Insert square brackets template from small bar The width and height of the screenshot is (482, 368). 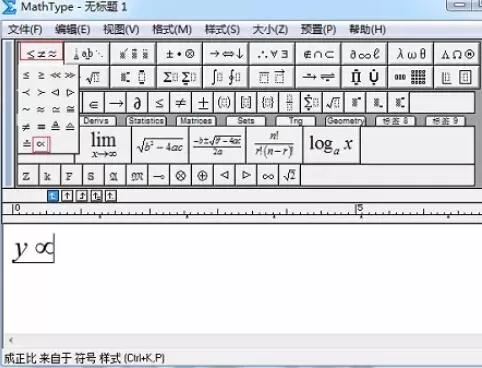(x=246, y=103)
